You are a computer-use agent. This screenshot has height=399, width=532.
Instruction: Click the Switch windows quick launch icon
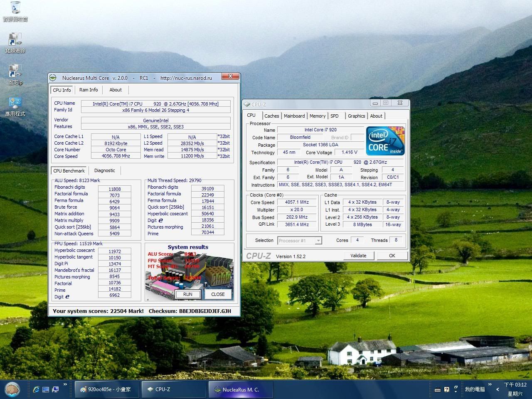click(55, 389)
